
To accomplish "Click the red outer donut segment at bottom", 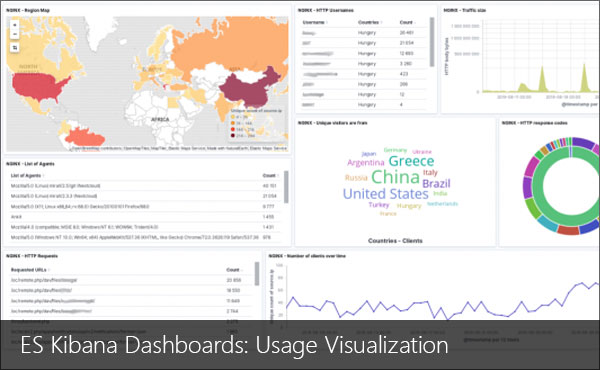I will coord(568,230).
